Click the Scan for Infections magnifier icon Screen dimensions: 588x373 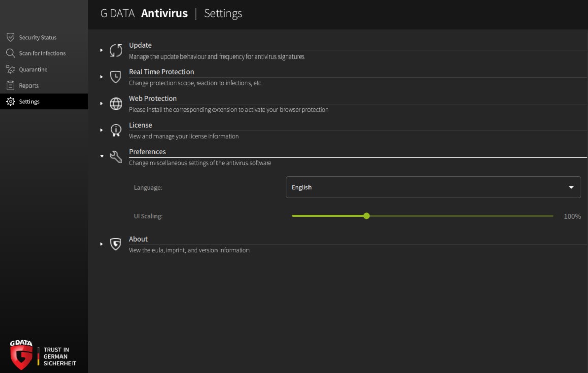click(x=11, y=53)
